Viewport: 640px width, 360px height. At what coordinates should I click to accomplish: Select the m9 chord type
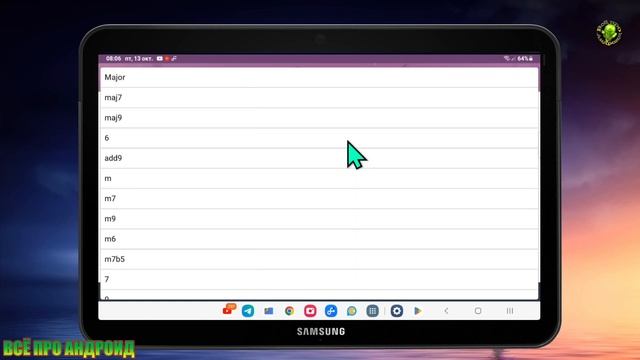[319, 219]
